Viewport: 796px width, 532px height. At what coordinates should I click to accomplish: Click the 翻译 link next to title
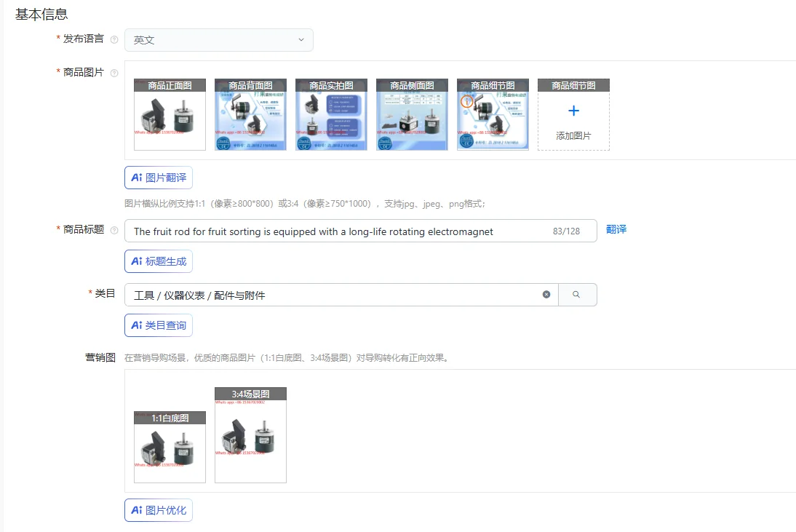[x=616, y=229]
